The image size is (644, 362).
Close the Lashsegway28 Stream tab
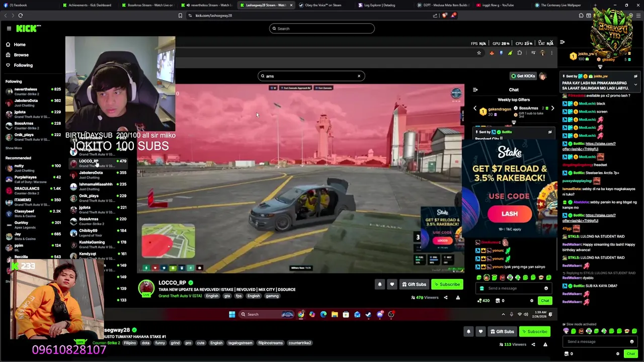(x=291, y=5)
